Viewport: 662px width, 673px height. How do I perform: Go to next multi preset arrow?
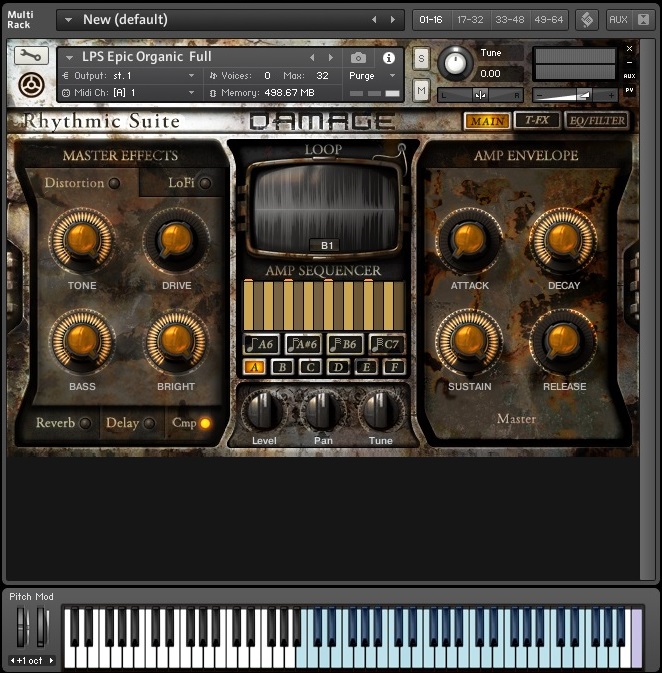(x=392, y=20)
